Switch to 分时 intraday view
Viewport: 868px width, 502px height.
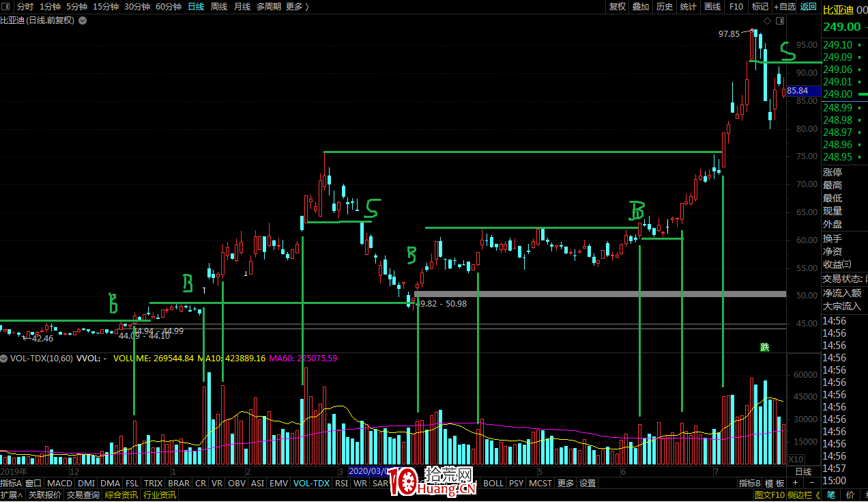coord(25,6)
